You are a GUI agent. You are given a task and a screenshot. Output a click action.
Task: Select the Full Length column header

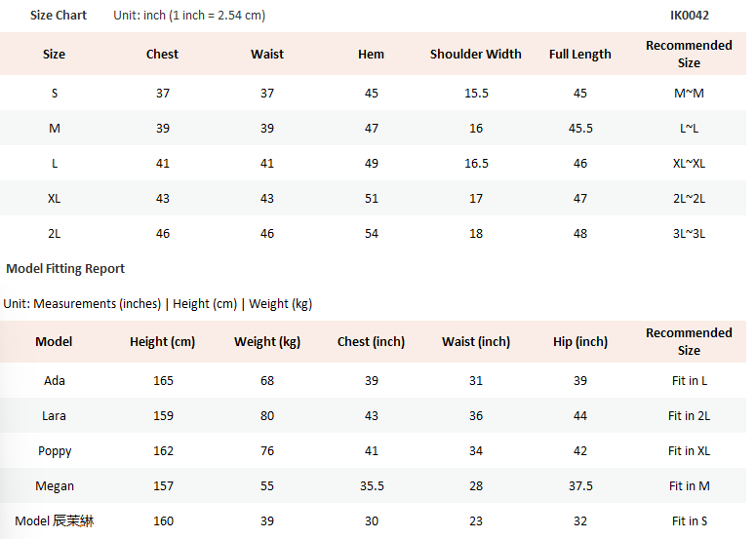pyautogui.click(x=580, y=55)
